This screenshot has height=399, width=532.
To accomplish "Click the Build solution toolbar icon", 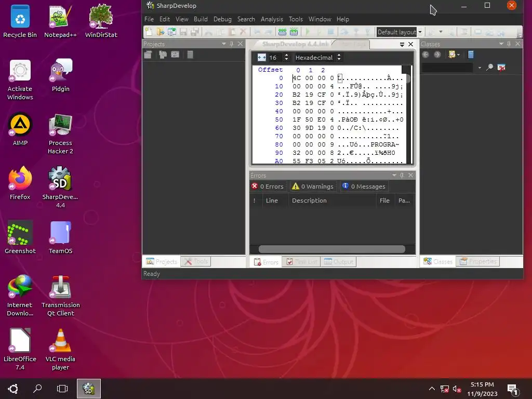I will pyautogui.click(x=282, y=32).
